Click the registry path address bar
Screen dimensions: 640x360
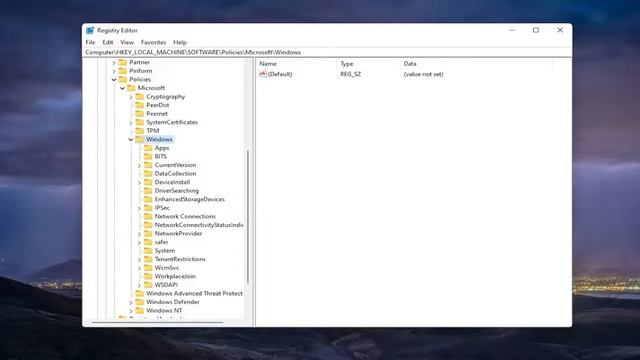click(327, 52)
